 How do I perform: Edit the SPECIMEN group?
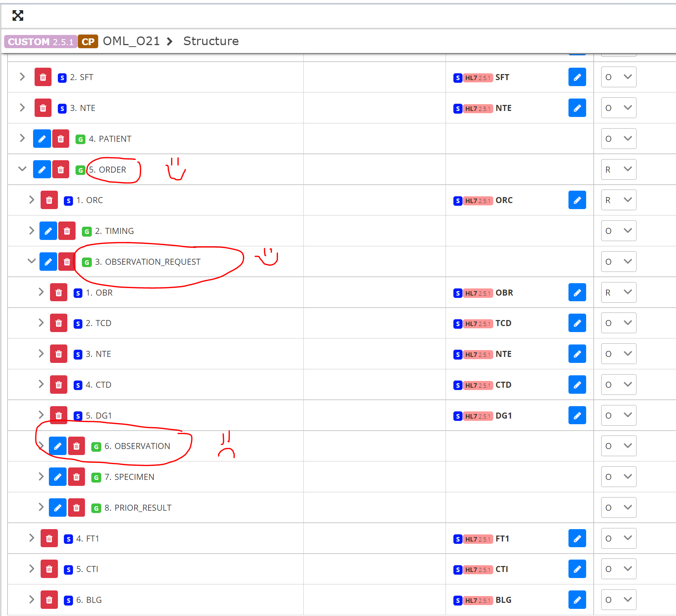[x=58, y=477]
